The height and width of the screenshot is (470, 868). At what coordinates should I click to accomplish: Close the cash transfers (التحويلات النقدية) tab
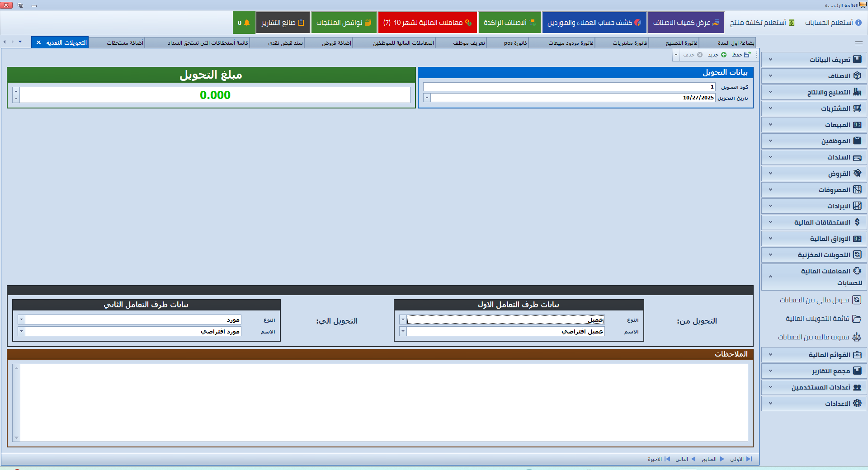[38, 42]
